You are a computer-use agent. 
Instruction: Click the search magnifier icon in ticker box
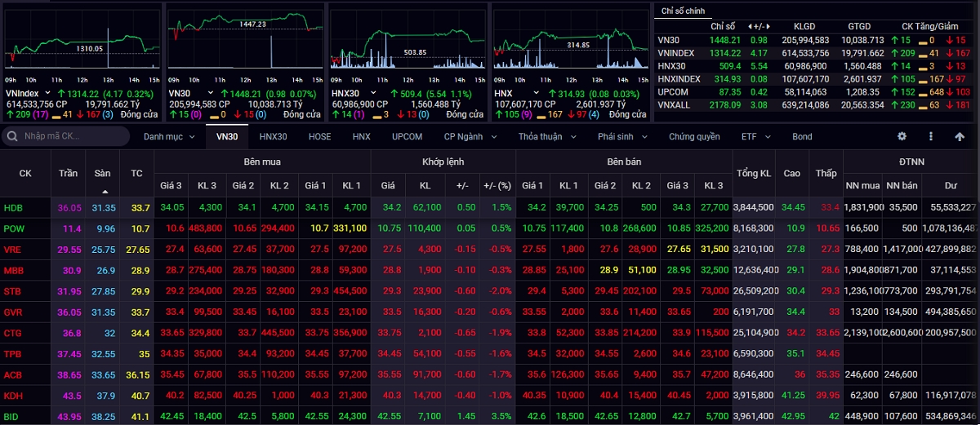pyautogui.click(x=12, y=136)
